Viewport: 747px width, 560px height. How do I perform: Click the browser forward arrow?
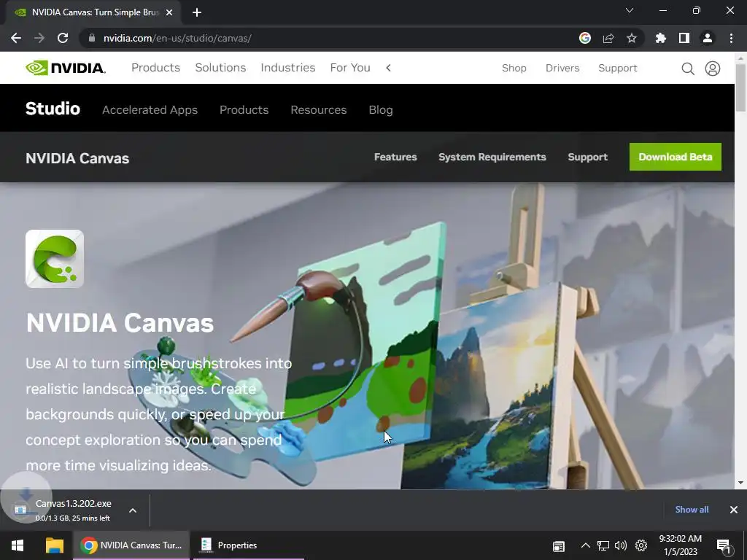coord(39,38)
